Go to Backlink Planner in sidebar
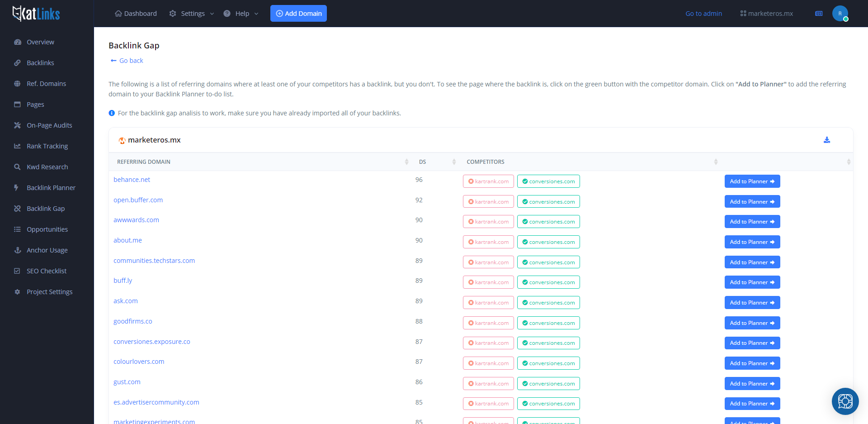The width and height of the screenshot is (868, 424). (x=51, y=188)
